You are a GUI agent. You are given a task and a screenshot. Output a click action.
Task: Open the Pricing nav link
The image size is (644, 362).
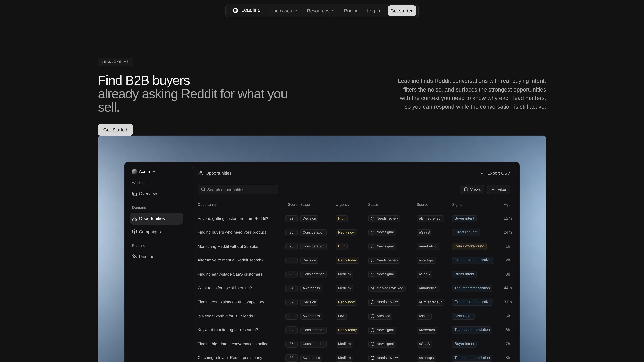pos(351,11)
